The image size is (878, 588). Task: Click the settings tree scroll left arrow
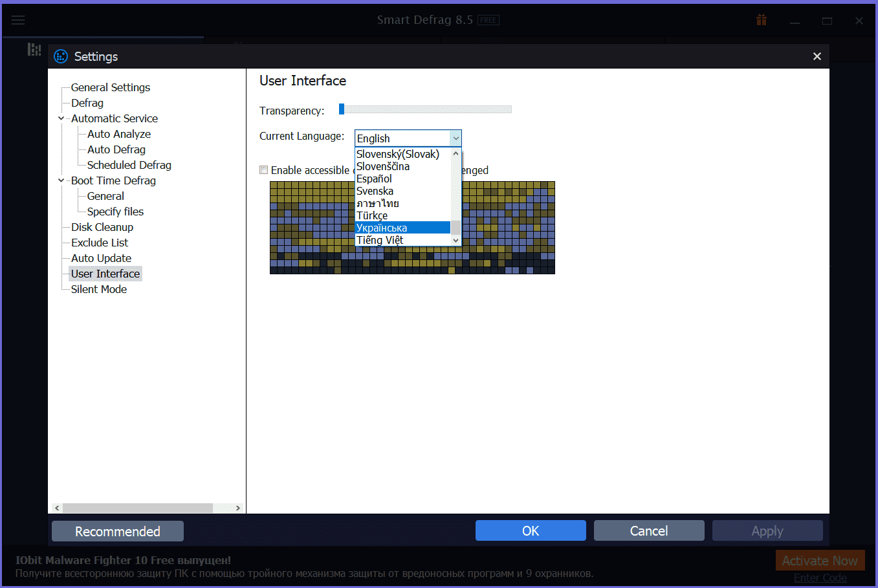coord(57,508)
